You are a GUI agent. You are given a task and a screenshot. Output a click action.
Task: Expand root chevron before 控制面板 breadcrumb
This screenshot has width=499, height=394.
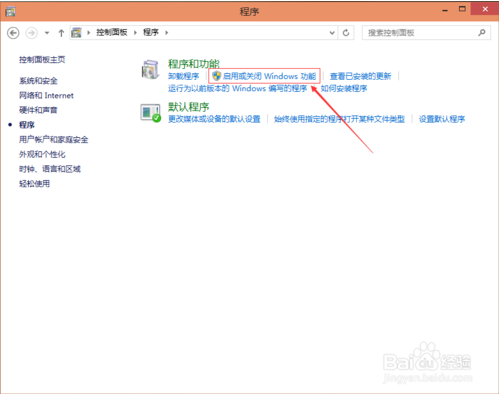(x=88, y=32)
